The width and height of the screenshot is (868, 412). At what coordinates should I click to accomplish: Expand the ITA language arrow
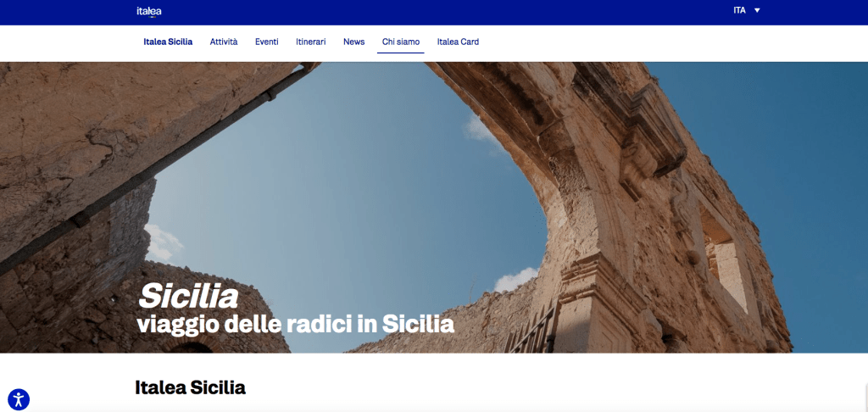[757, 10]
